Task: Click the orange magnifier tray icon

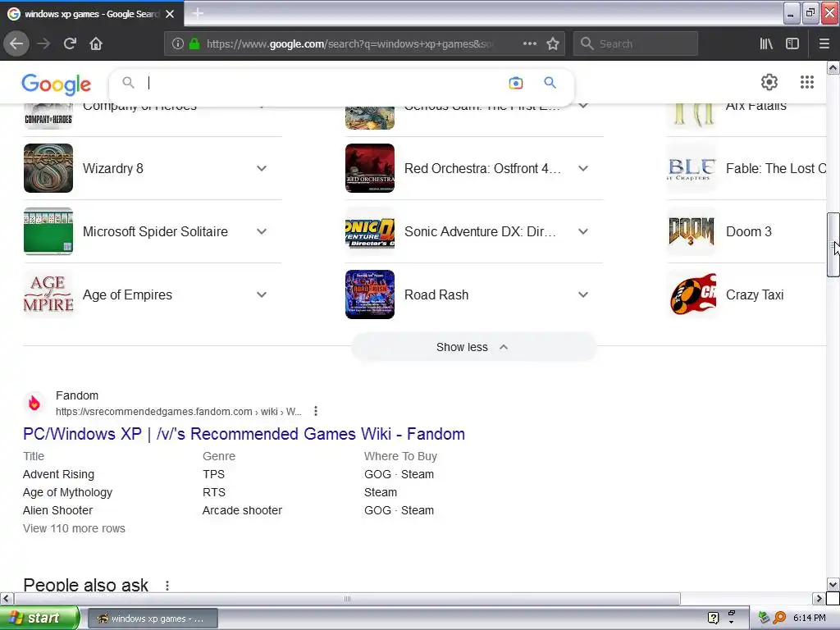Action: pos(779,618)
